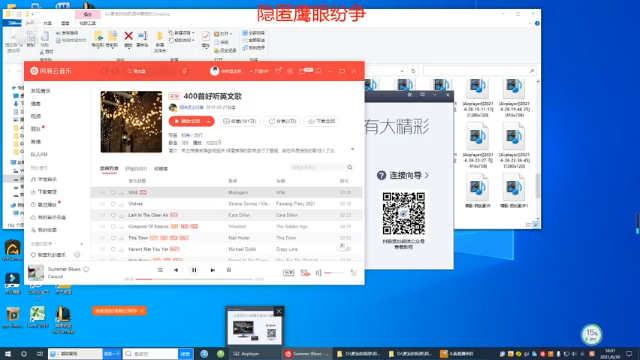Image resolution: width=640 pixels, height=360 pixels.
Task: Switch to the comments tab
Action: 136,169
